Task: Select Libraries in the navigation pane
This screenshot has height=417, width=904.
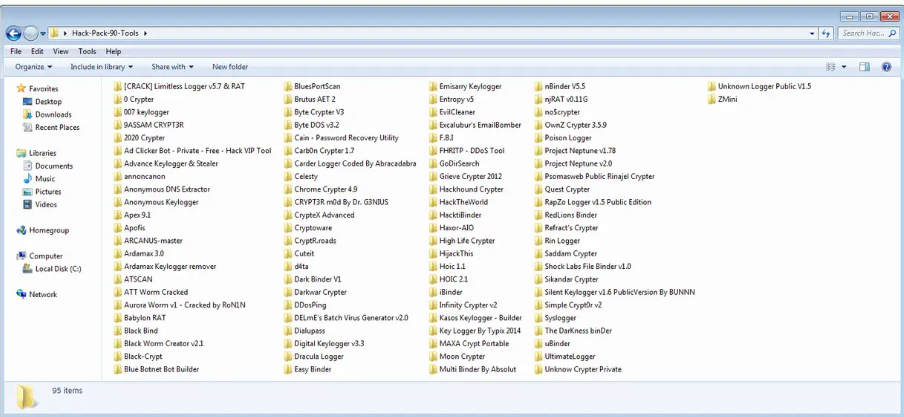Action: coord(37,153)
